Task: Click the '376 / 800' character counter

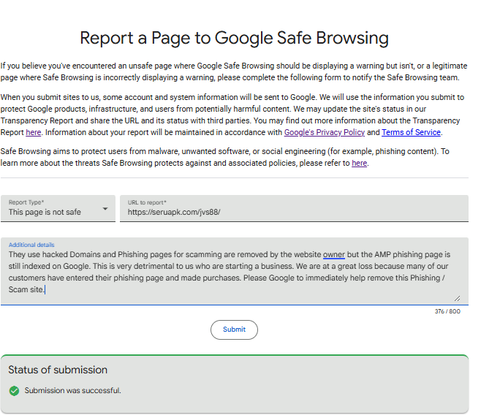Action: pos(447,311)
